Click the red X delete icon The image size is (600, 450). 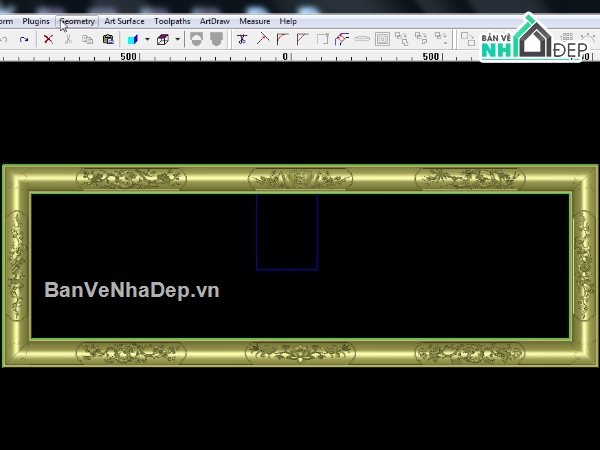49,39
